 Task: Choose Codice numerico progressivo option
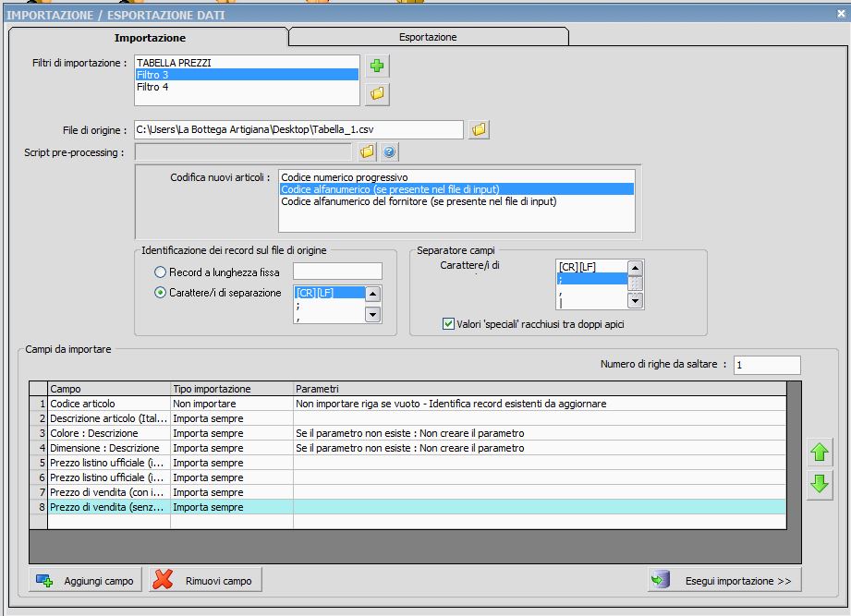click(457, 177)
